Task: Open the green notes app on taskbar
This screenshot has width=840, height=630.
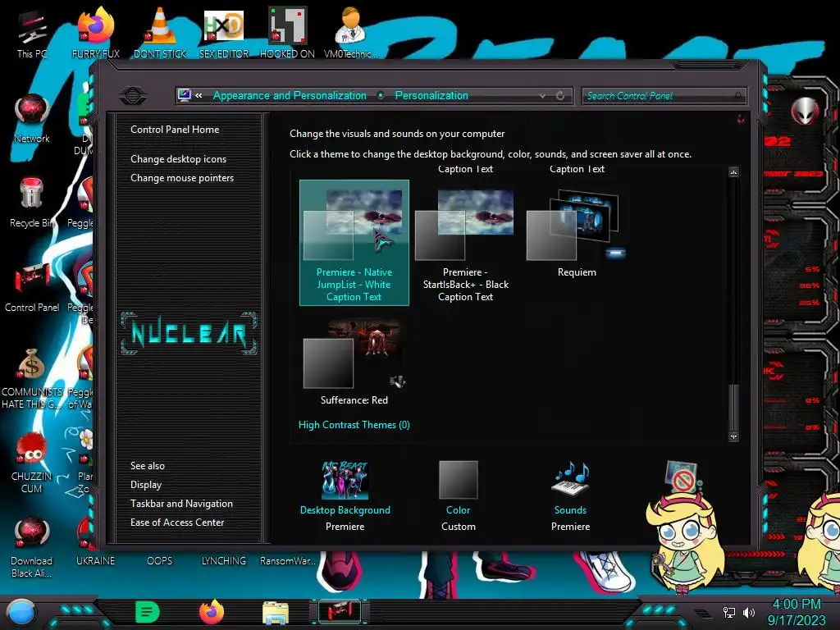Action: click(x=148, y=612)
